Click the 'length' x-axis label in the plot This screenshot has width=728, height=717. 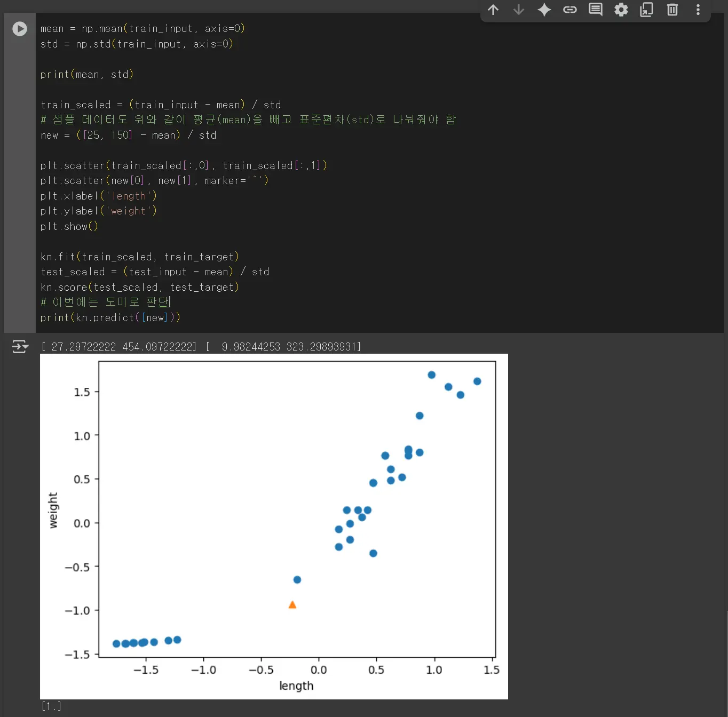(x=296, y=686)
